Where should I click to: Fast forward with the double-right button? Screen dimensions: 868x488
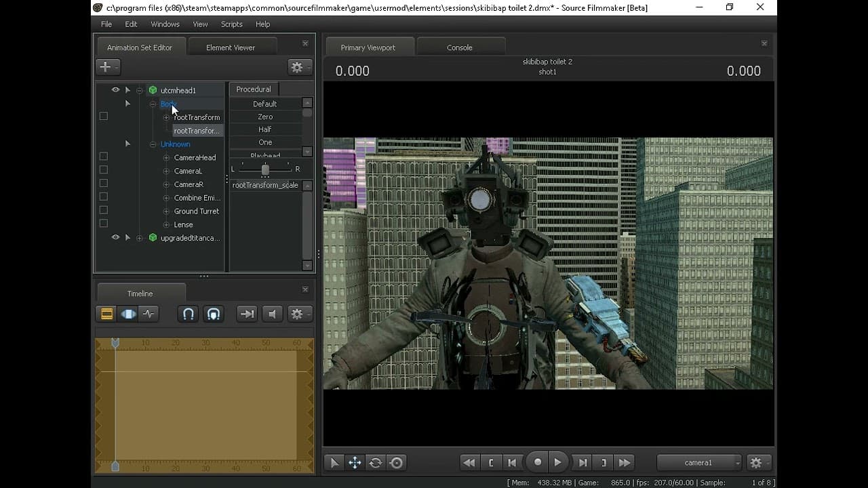coord(625,463)
